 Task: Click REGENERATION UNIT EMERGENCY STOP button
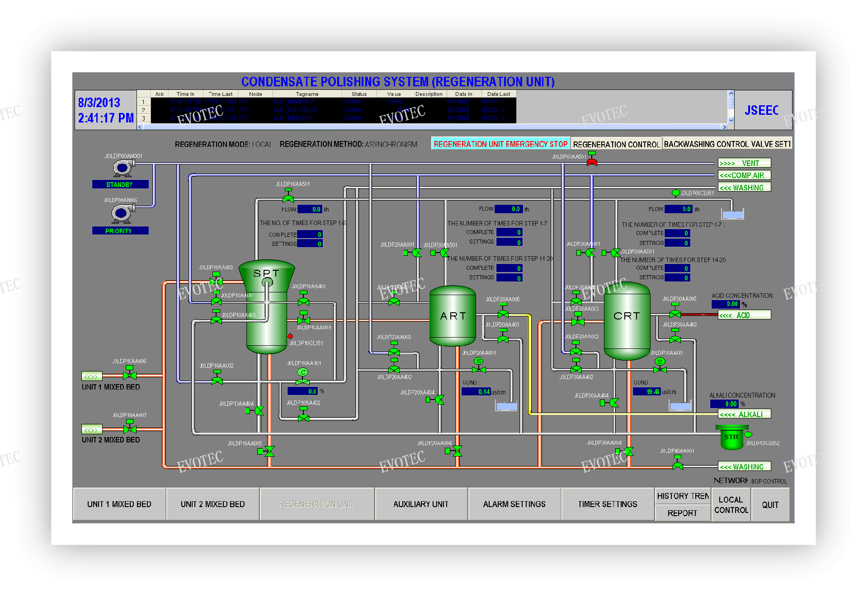(x=501, y=144)
